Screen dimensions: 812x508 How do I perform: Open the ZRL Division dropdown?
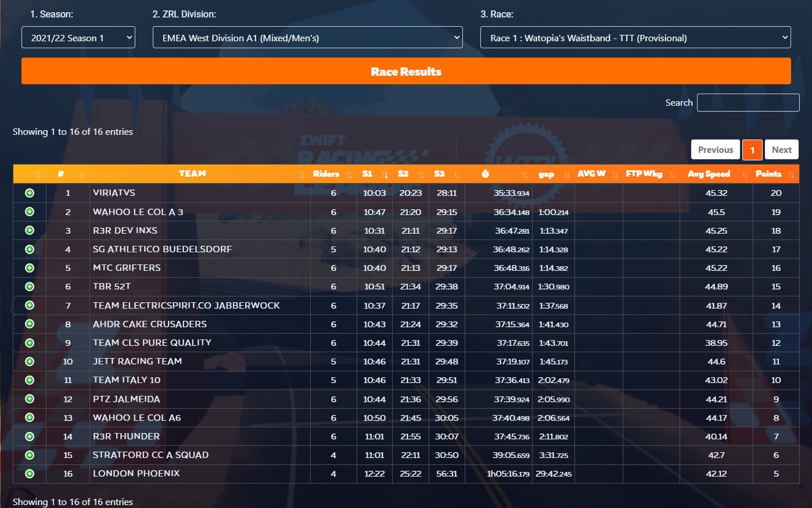click(x=308, y=38)
